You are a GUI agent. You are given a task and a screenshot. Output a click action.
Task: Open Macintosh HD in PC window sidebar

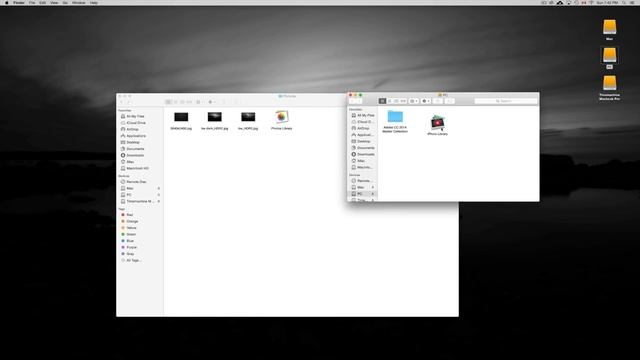(362, 167)
